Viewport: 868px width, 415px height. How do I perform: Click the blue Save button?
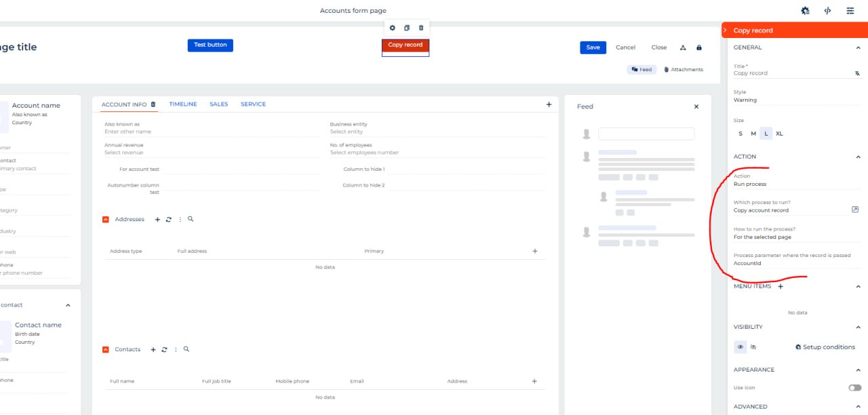pyautogui.click(x=593, y=47)
